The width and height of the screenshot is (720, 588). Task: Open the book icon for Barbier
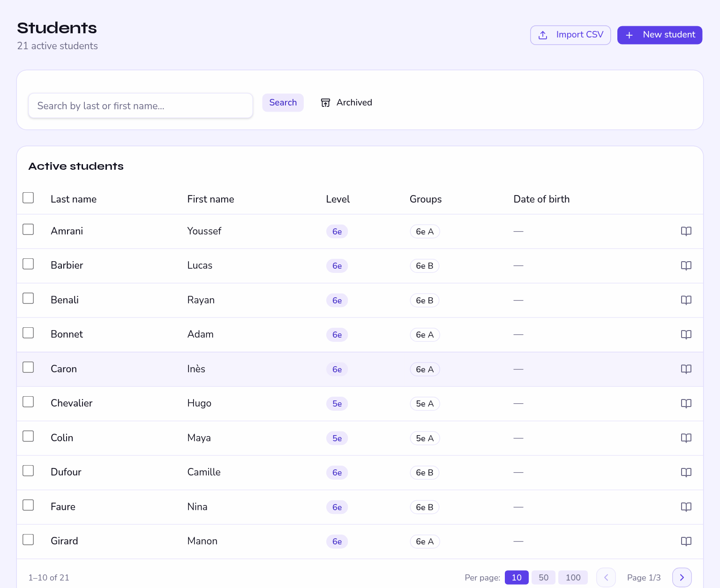pos(686,266)
